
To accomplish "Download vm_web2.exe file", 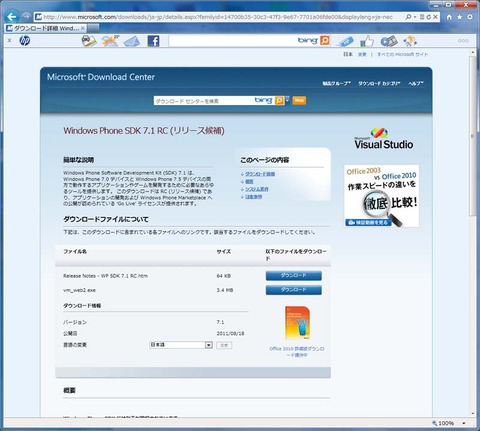I will point(294,290).
